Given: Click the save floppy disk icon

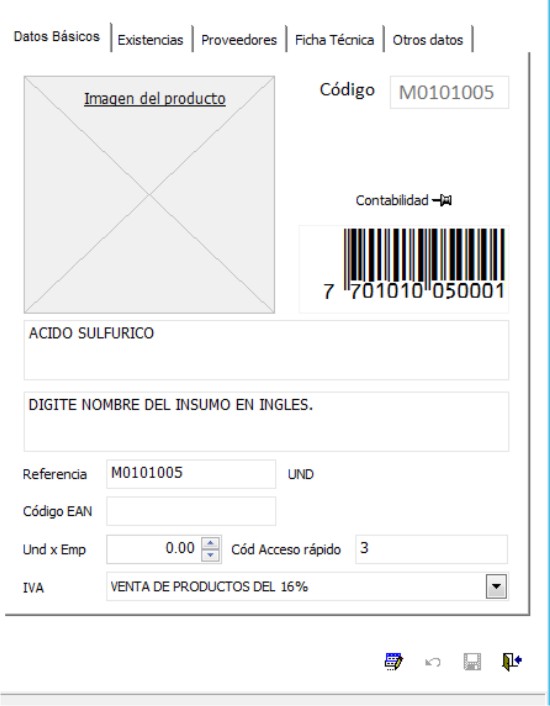Looking at the screenshot, I should 472,661.
